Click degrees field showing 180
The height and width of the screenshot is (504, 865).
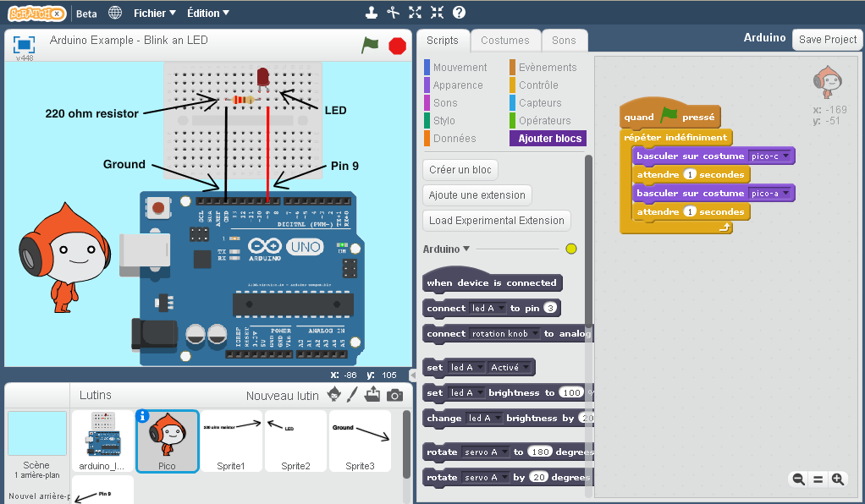(x=539, y=452)
